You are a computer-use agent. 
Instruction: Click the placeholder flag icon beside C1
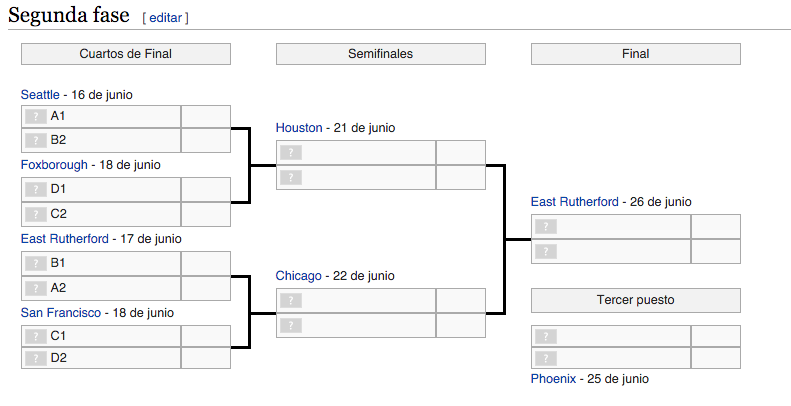(x=36, y=336)
